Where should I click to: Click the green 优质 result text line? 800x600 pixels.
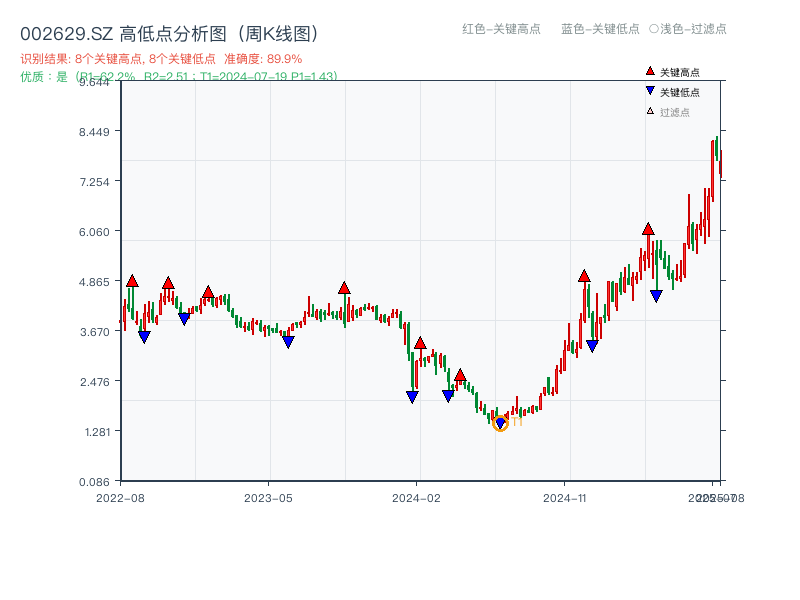[178, 76]
